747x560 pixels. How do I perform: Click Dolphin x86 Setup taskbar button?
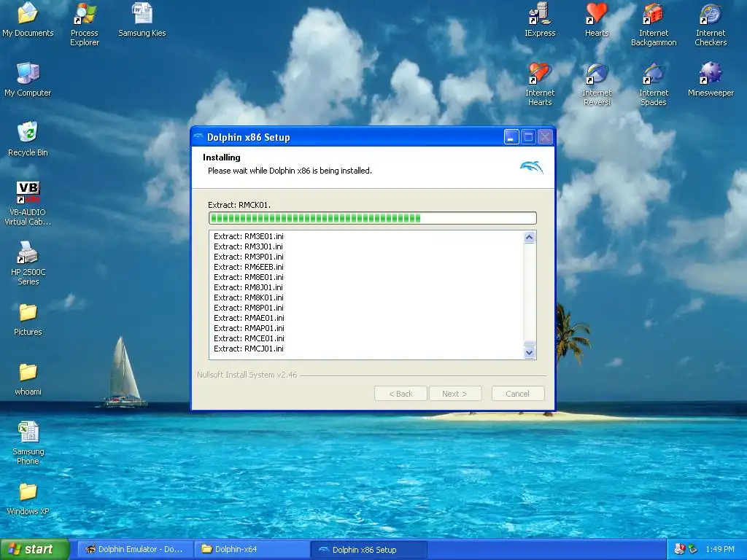[368, 550]
